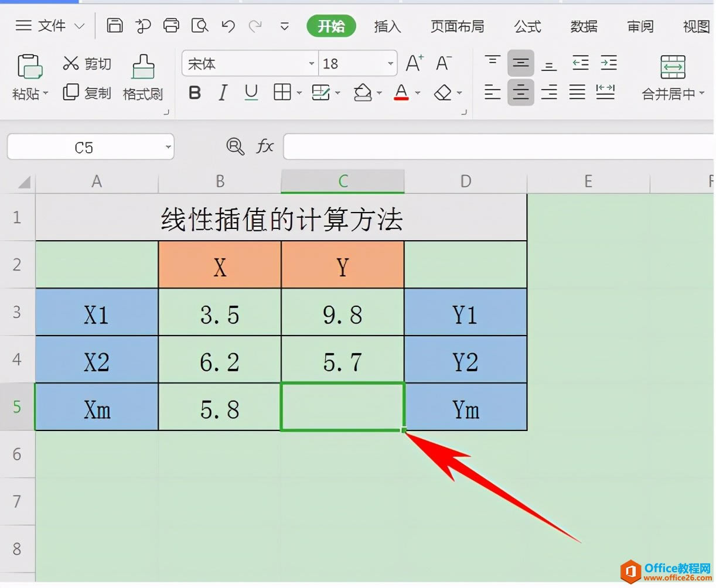Toggle Bold formatting
Viewport: 716px width, 588px height.
[195, 93]
